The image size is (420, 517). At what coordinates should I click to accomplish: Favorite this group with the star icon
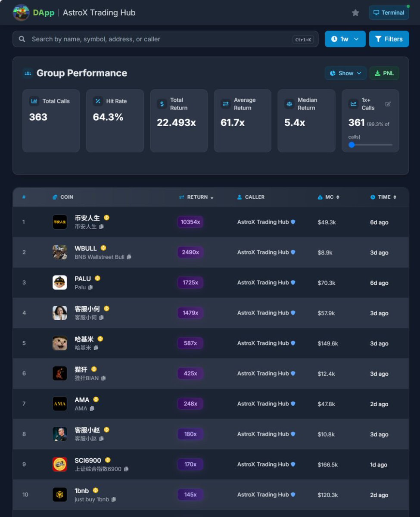[355, 13]
